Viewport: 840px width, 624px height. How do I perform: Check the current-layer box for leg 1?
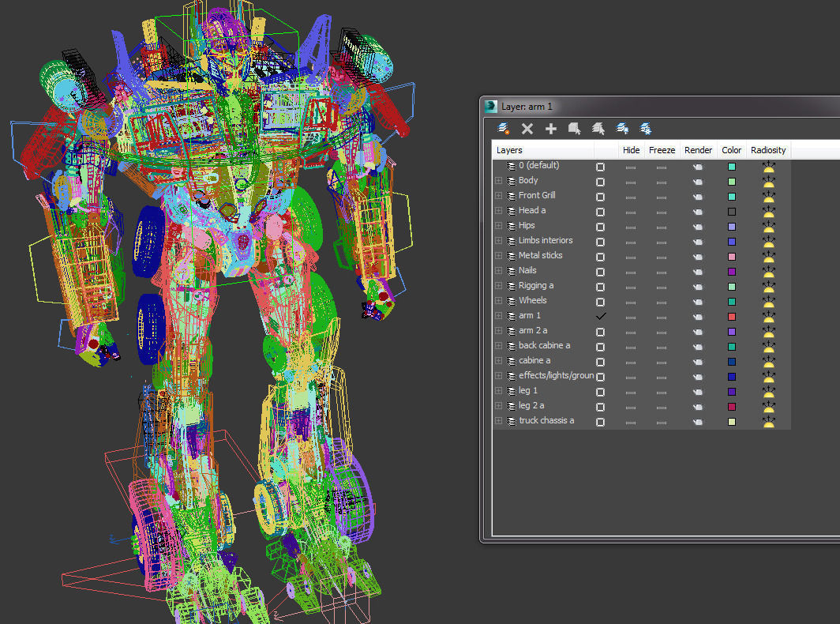point(601,393)
